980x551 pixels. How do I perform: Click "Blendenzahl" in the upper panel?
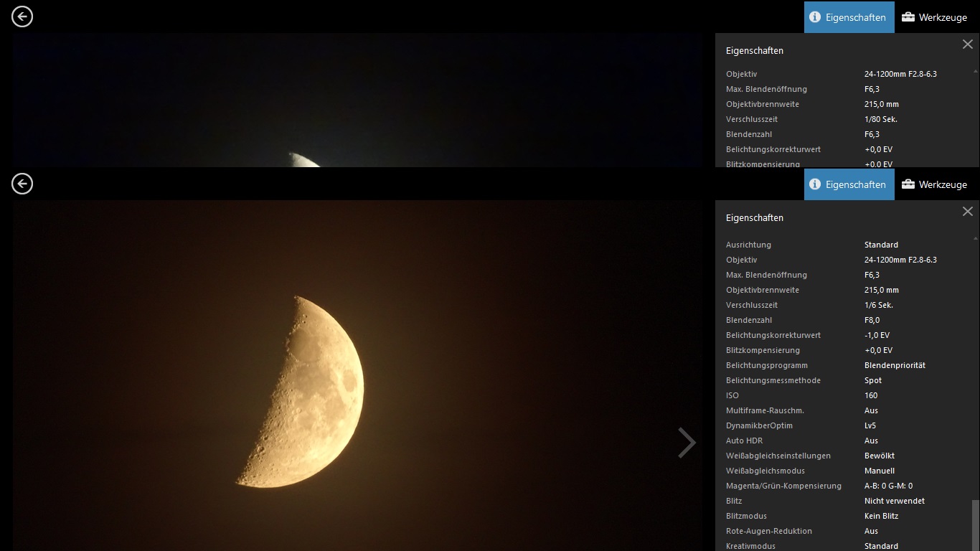click(749, 134)
